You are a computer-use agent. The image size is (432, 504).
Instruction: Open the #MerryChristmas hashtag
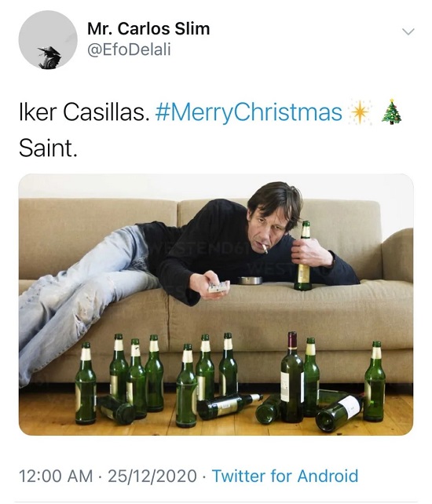point(248,112)
